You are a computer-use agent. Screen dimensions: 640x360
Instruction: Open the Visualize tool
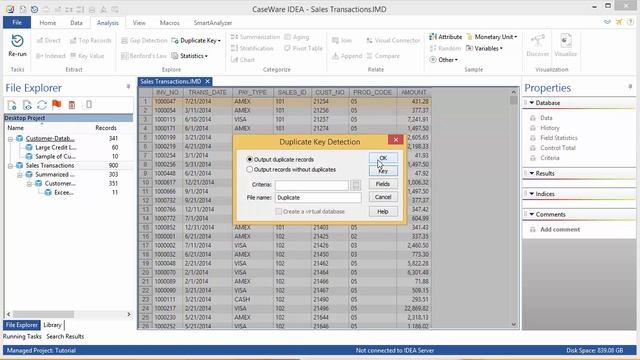point(566,45)
